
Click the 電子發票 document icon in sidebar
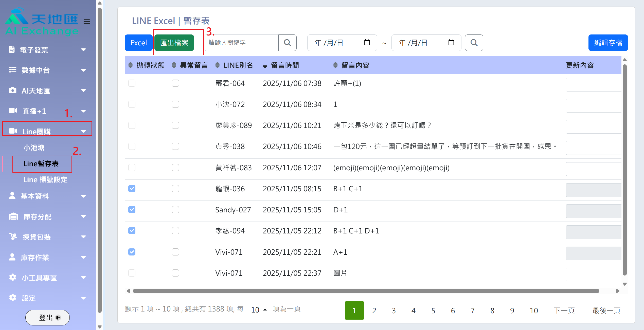point(12,49)
